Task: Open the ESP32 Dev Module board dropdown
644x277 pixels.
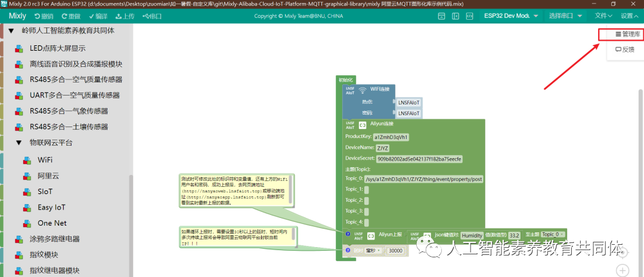Action: 511,16
